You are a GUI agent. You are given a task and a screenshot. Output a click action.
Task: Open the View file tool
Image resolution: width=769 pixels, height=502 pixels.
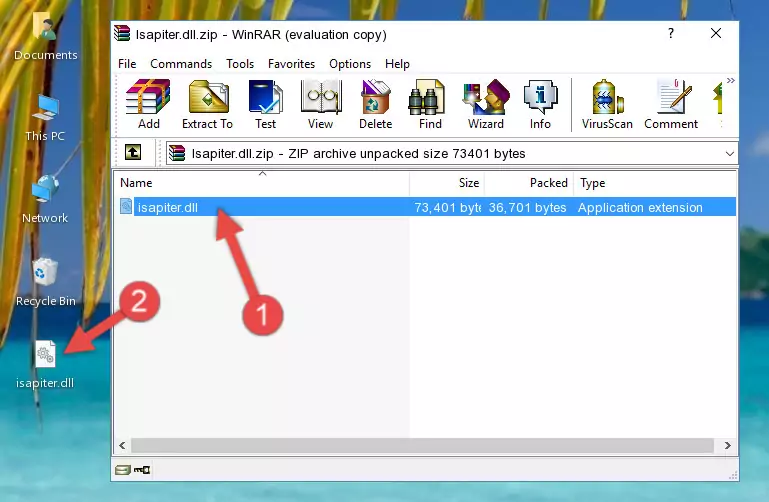pos(321,104)
